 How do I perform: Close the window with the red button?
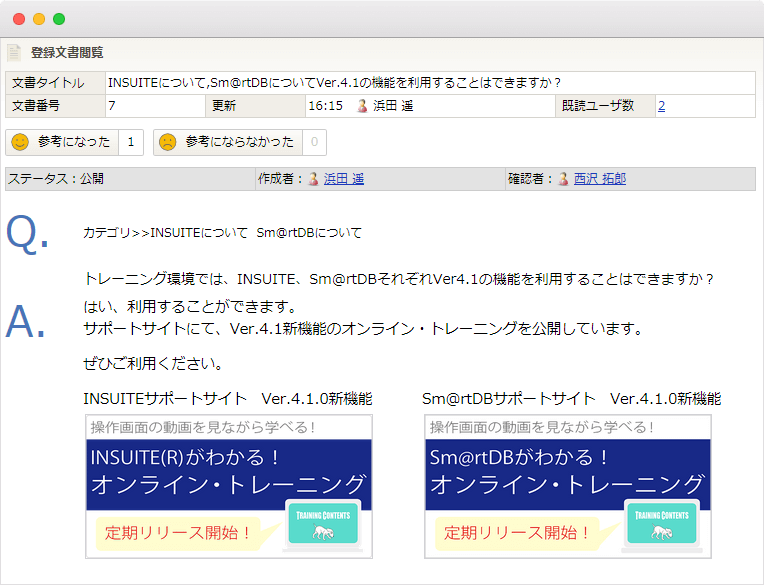pos(19,19)
